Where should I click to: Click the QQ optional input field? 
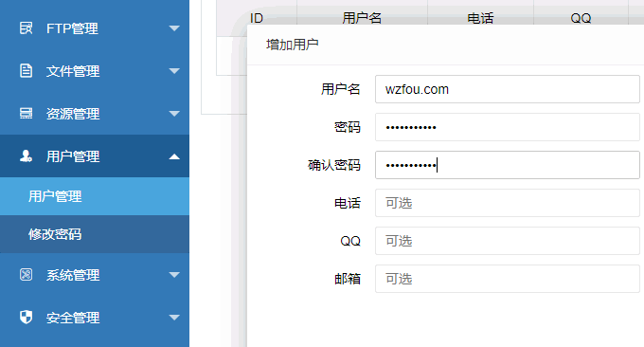click(508, 241)
